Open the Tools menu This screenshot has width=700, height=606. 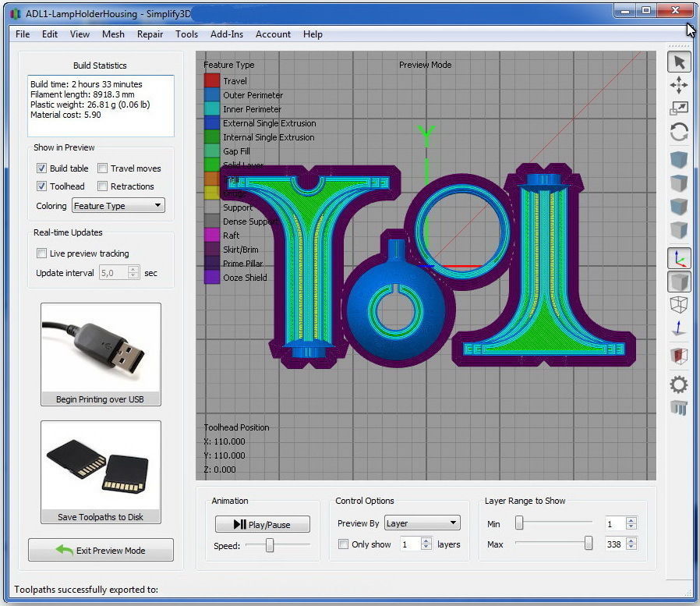coord(186,34)
